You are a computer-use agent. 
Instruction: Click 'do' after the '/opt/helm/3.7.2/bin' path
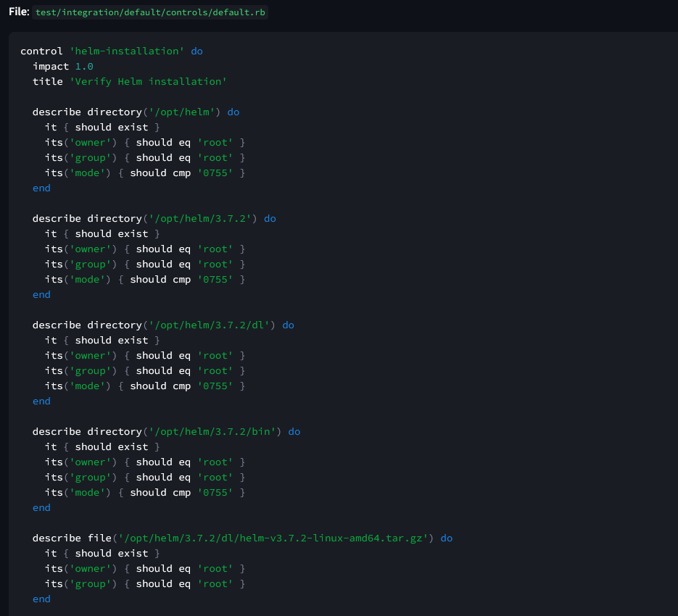[294, 432]
